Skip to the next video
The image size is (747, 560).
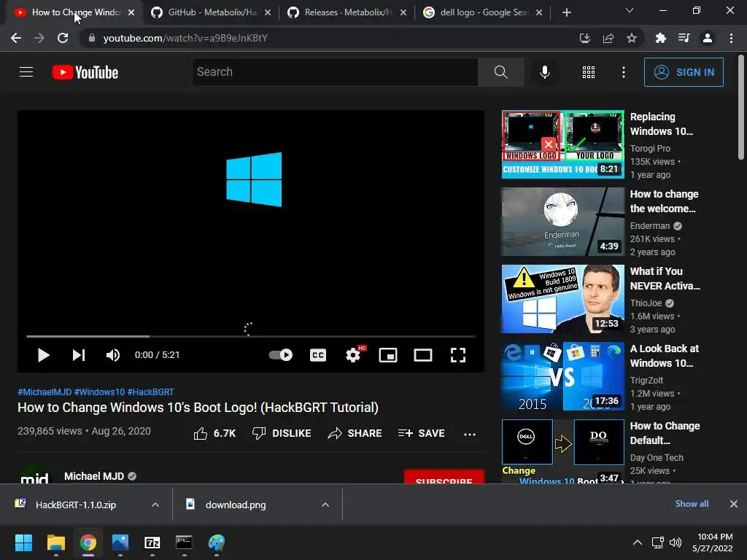click(79, 355)
